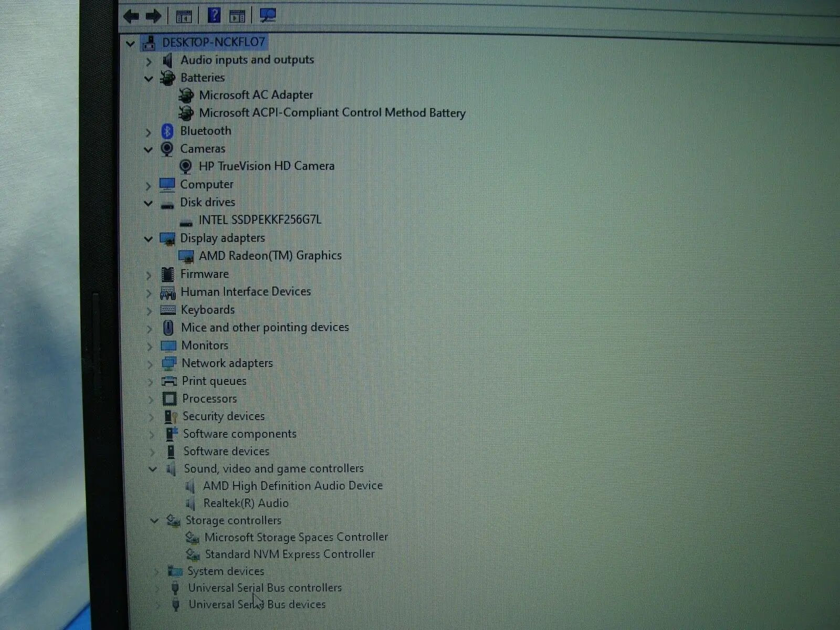Screen dimensions: 840x630
Task: Click Scan for hardware changes monitor icon
Action: pos(268,15)
